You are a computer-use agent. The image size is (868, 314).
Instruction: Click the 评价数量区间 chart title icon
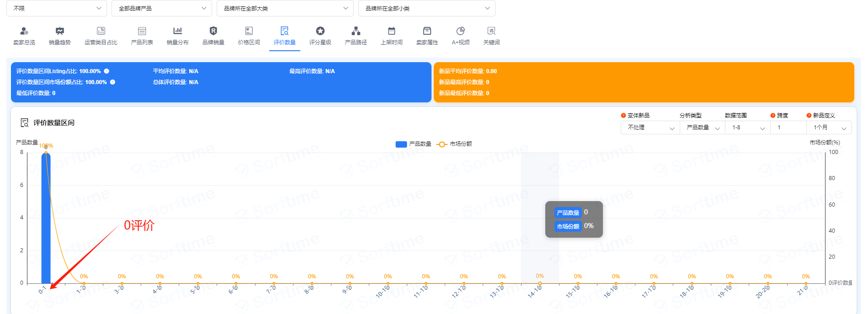pyautogui.click(x=25, y=122)
